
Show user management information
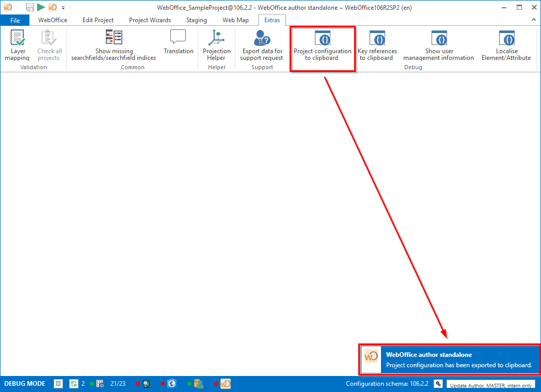438,46
